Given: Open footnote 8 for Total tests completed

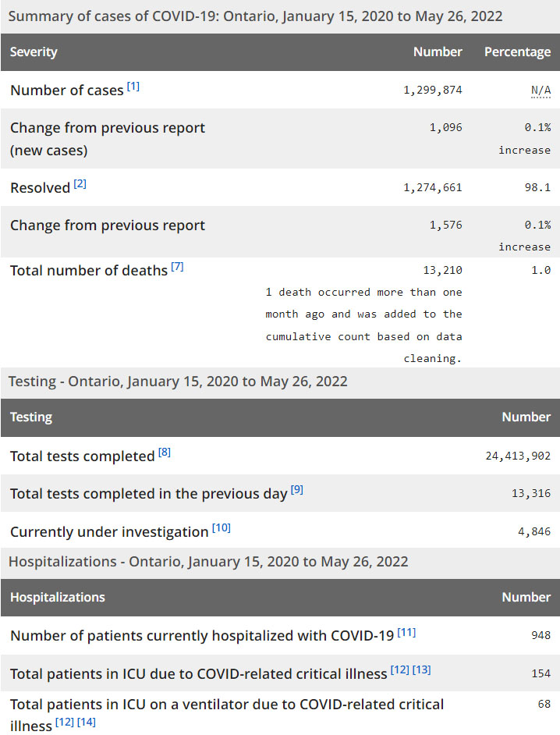Looking at the screenshot, I should click(164, 453).
